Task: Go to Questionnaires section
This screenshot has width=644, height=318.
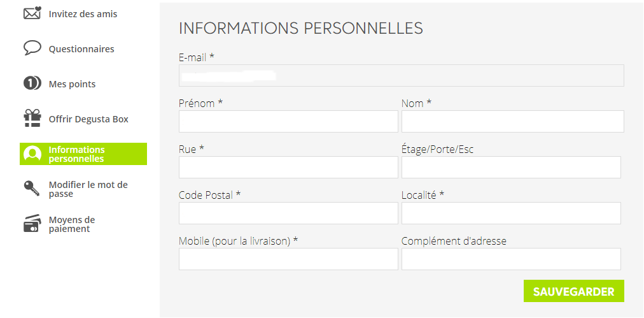Action: pos(81,49)
